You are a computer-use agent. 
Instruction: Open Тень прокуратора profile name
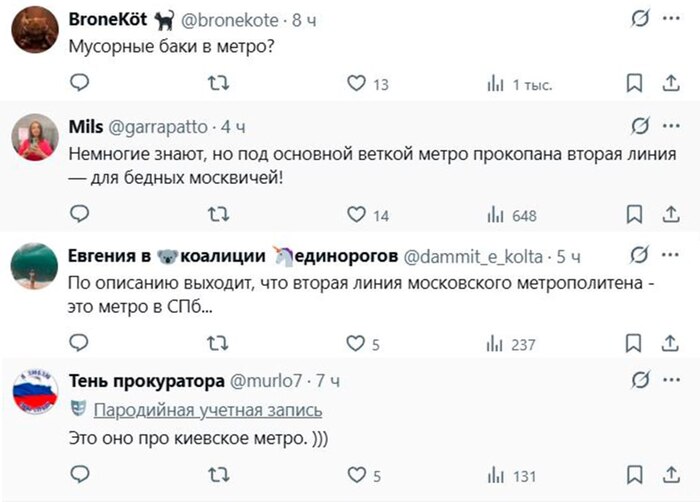coord(147,381)
